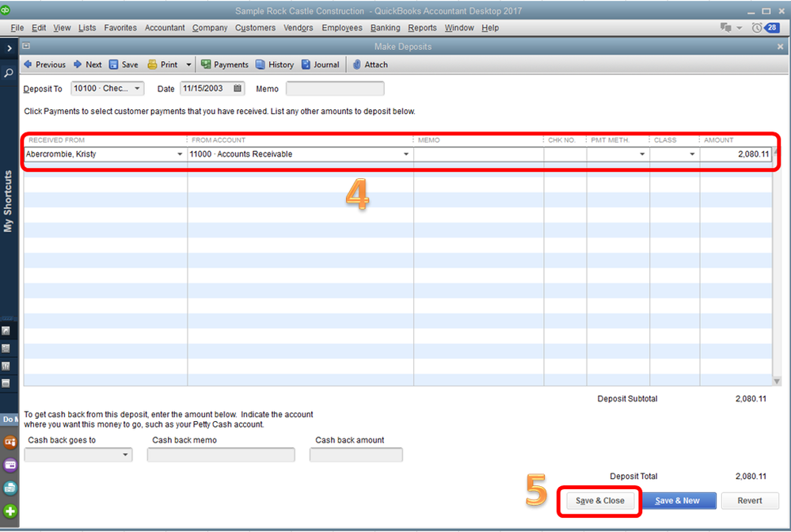Click the chat bubbles feedback icon

point(726,28)
